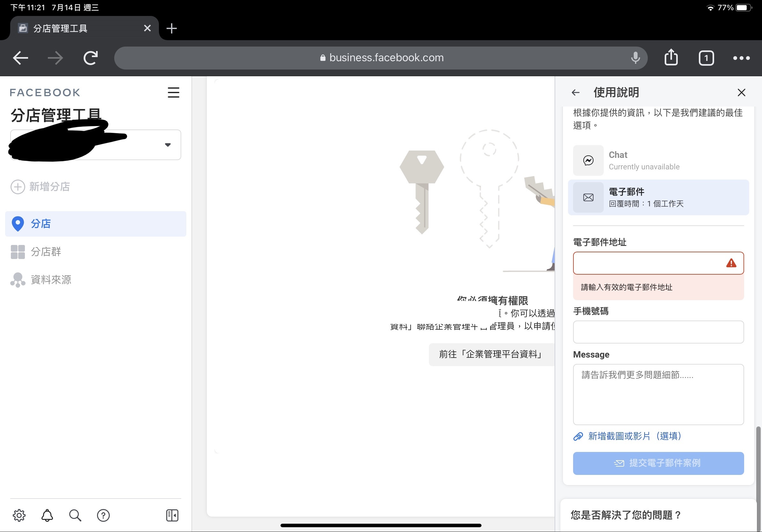Go back with the browser back arrow
Viewport: 762px width, 532px height.
point(20,58)
